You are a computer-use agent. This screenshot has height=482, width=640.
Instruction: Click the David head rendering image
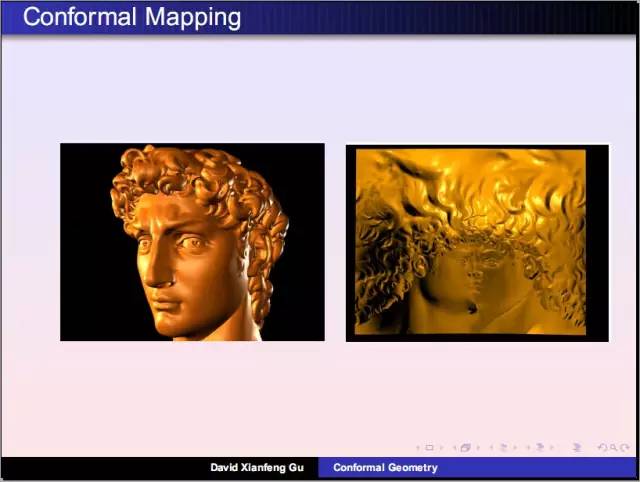point(192,242)
